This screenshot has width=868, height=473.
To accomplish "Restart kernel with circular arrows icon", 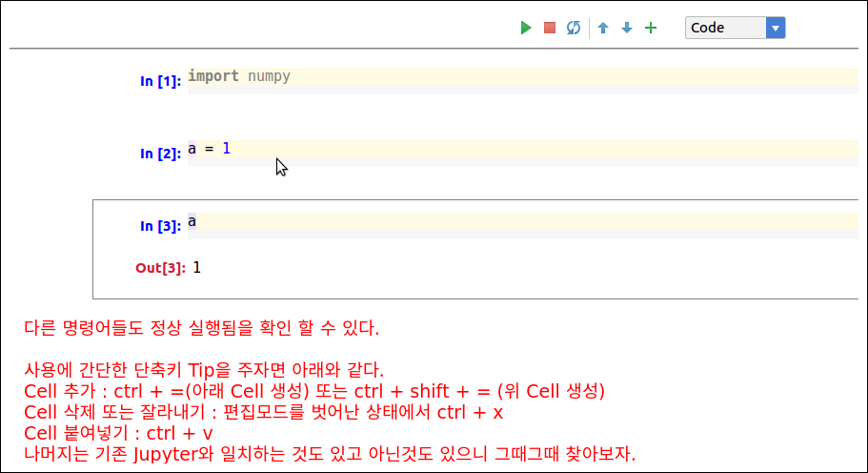I will pyautogui.click(x=574, y=28).
